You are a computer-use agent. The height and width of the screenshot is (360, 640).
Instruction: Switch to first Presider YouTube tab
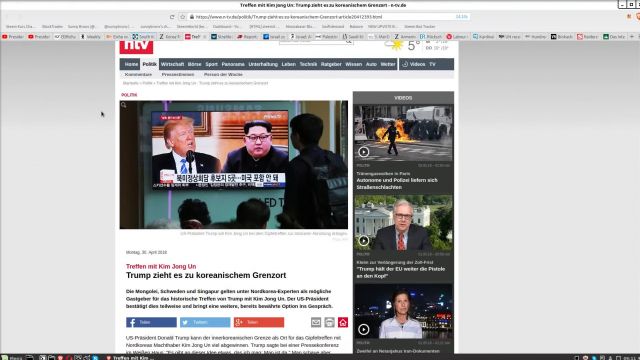[13, 37]
